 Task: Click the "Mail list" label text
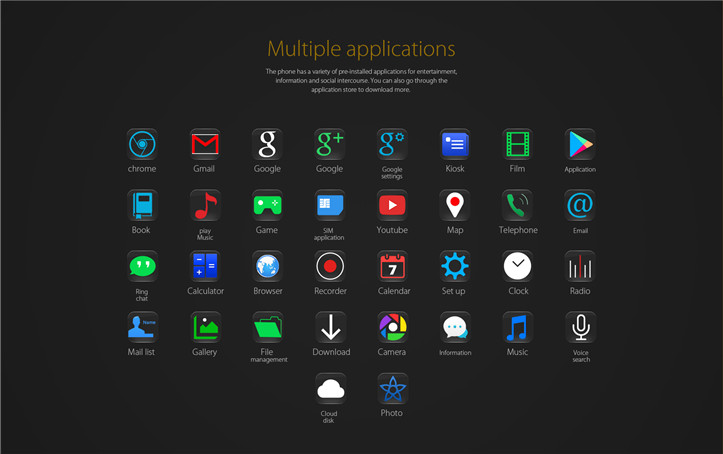pos(141,352)
